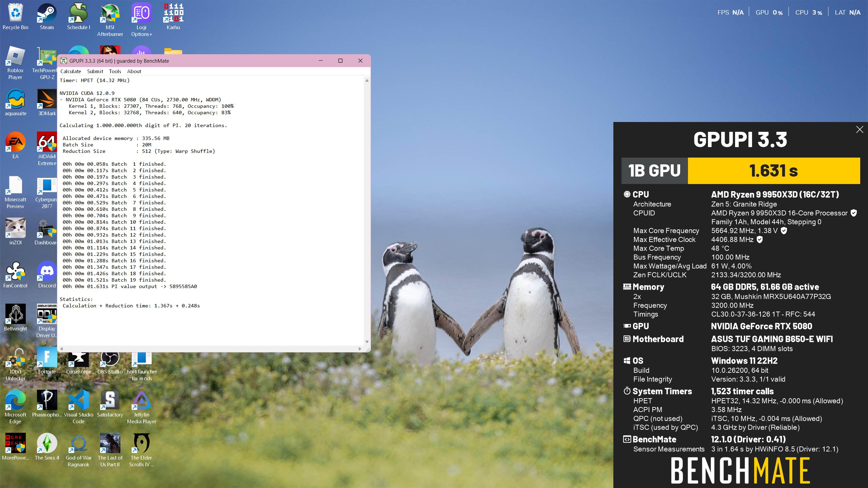Screen dimensions: 868x488
Task: Open the Discord desktop shortcut
Action: click(47, 275)
